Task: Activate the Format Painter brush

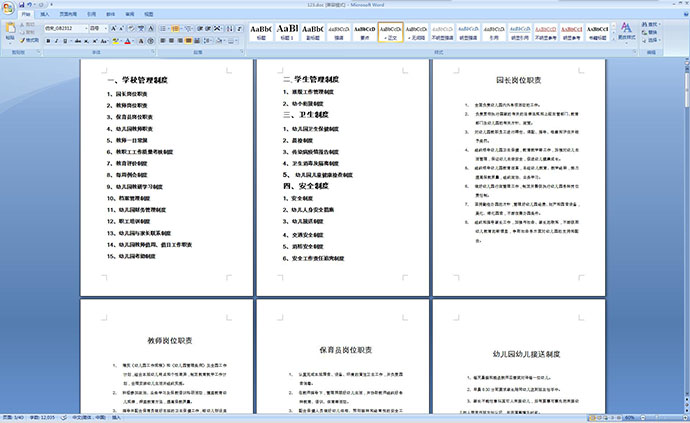Action: (x=29, y=40)
